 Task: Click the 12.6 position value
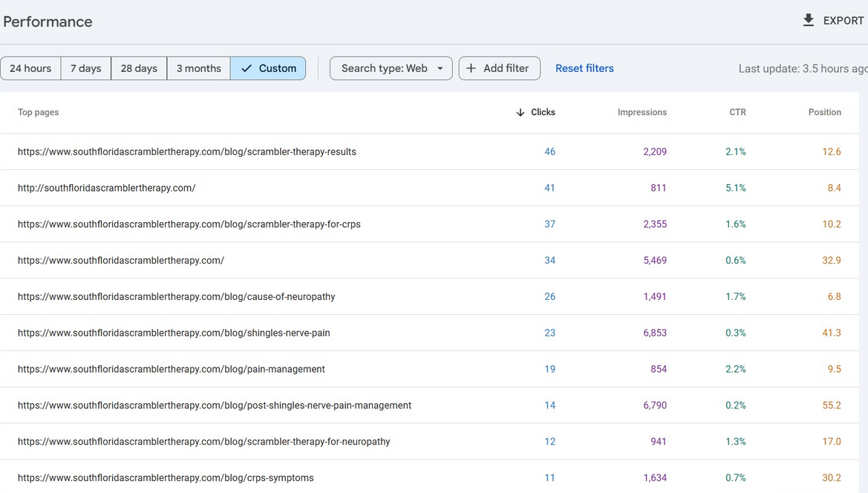click(832, 151)
